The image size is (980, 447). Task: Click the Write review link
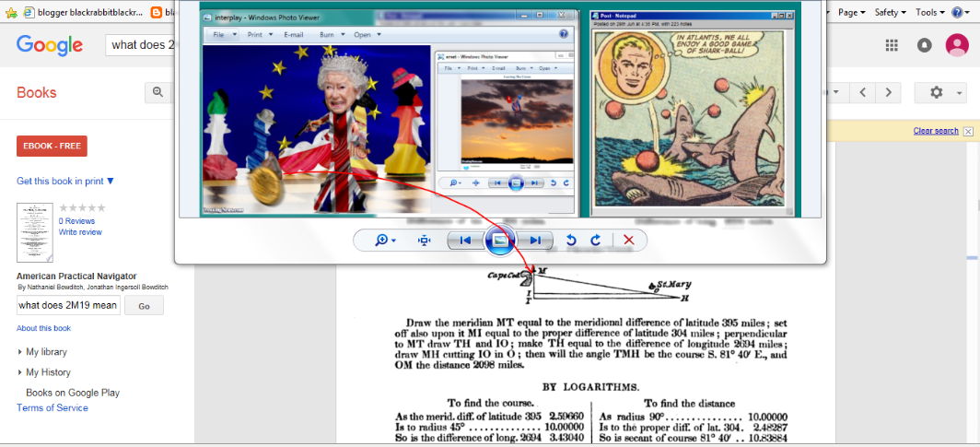[80, 232]
